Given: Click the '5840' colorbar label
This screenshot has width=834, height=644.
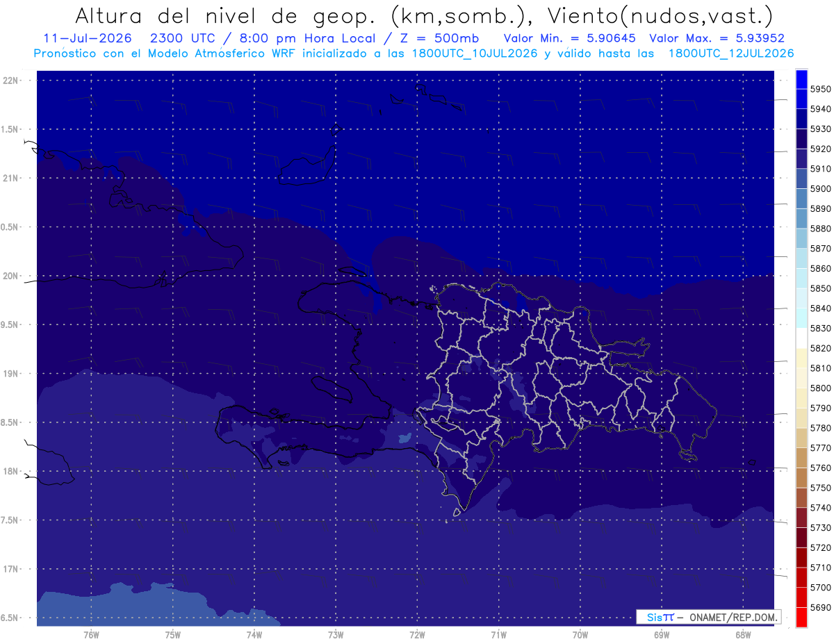Looking at the screenshot, I should (x=820, y=308).
